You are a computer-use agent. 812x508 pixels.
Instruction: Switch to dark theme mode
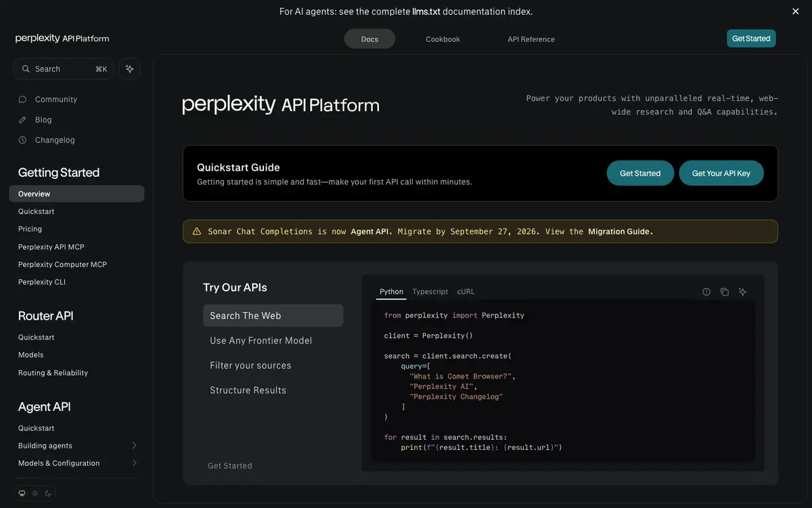pyautogui.click(x=48, y=493)
